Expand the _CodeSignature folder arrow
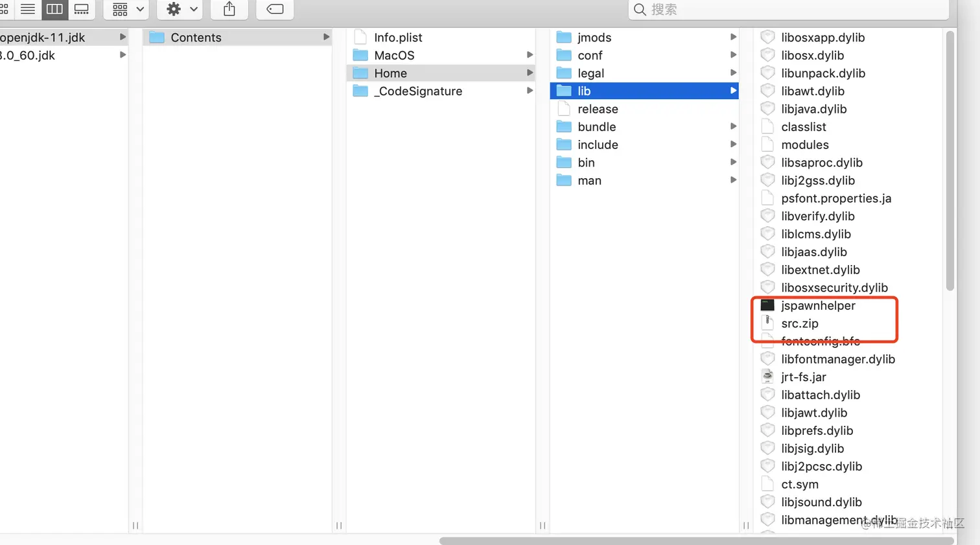Viewport: 980px width, 545px height. (530, 91)
